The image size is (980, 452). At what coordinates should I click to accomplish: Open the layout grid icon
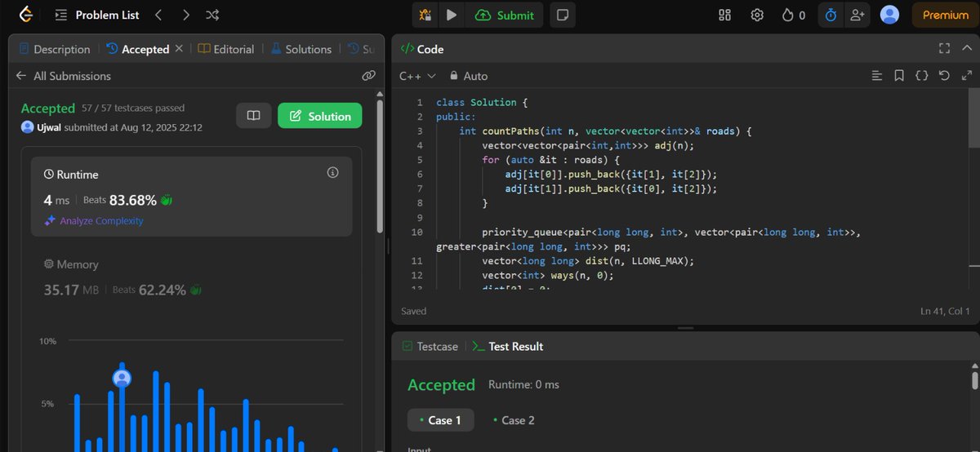pos(724,15)
